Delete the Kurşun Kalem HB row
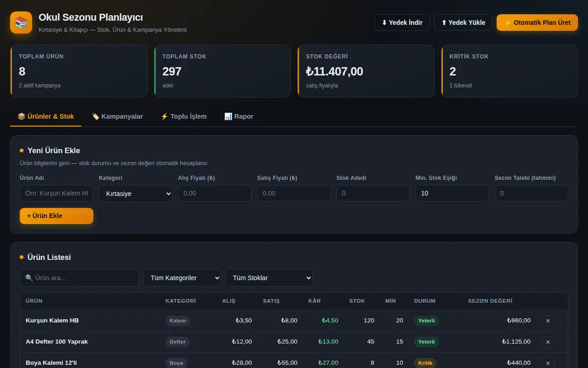Image resolution: width=588 pixels, height=368 pixels. coord(548,320)
